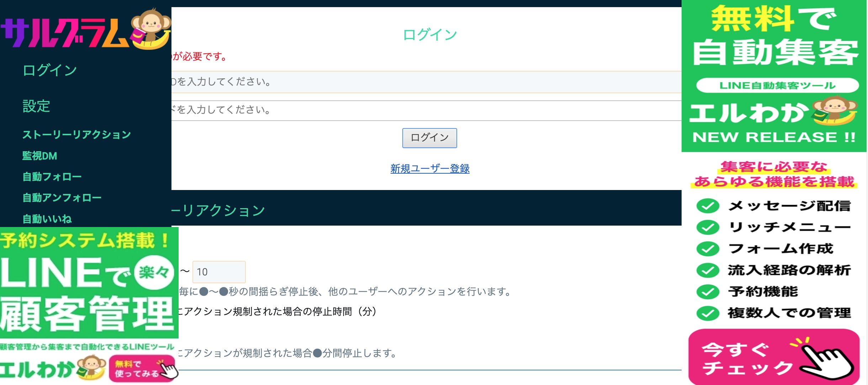Click the NEW RELEASE !! text in right banner

(x=774, y=137)
